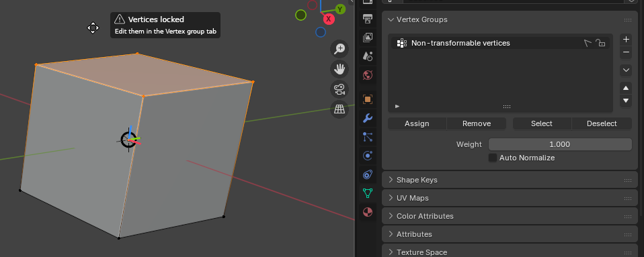Viewport: 644px width, 257px height.
Task: Move vertex group up in list
Action: [x=626, y=88]
